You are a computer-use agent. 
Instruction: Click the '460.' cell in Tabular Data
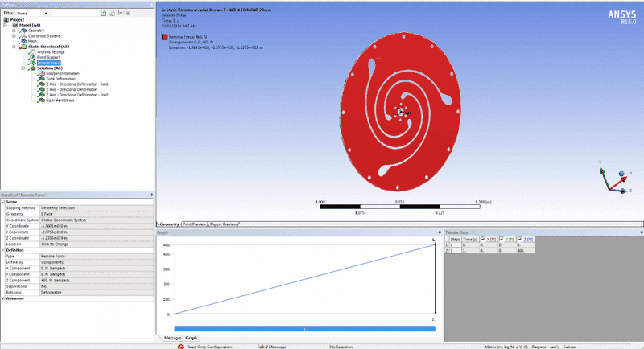tap(525, 250)
